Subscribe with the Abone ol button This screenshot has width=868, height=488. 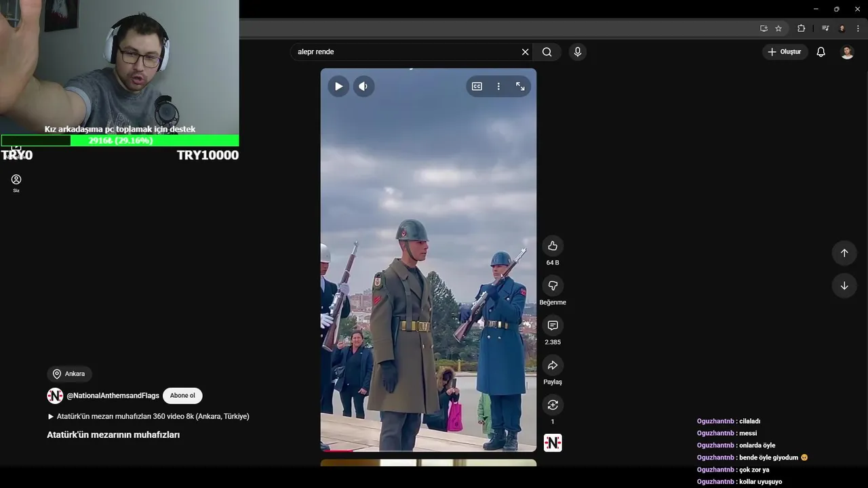point(182,396)
